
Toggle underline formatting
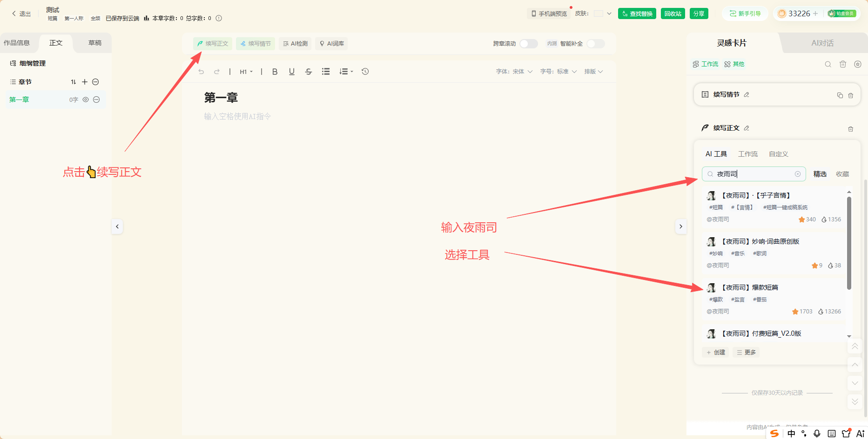click(292, 72)
